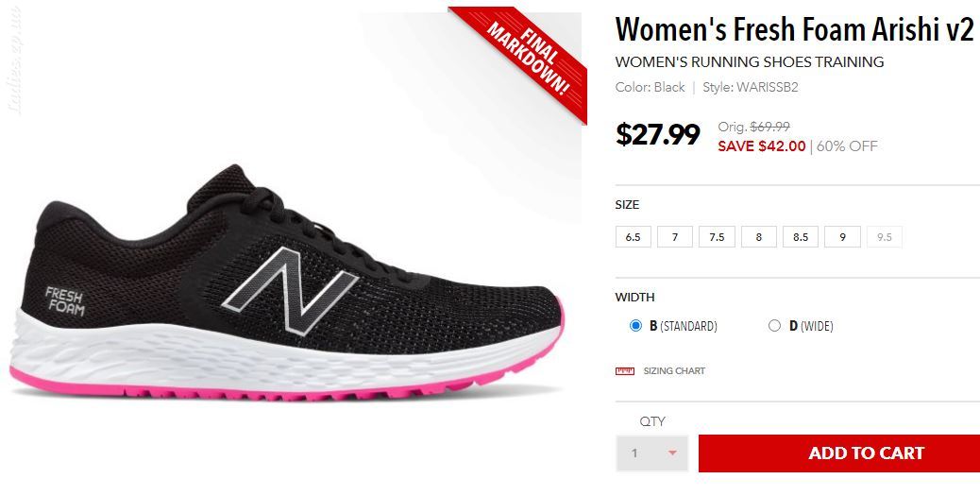
Task: Select size 8.5 box
Action: (x=801, y=237)
